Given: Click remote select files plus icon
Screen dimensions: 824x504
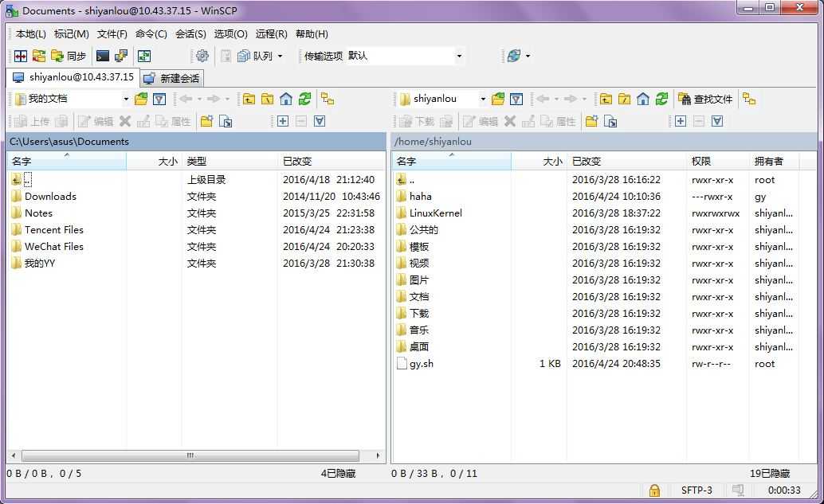Looking at the screenshot, I should click(x=681, y=121).
